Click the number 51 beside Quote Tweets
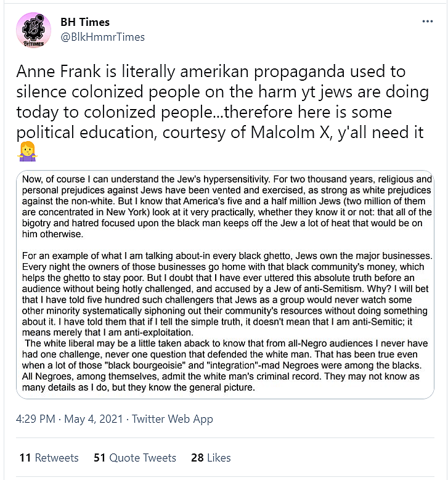Image resolution: width=448 pixels, height=480 pixels. pyautogui.click(x=99, y=458)
